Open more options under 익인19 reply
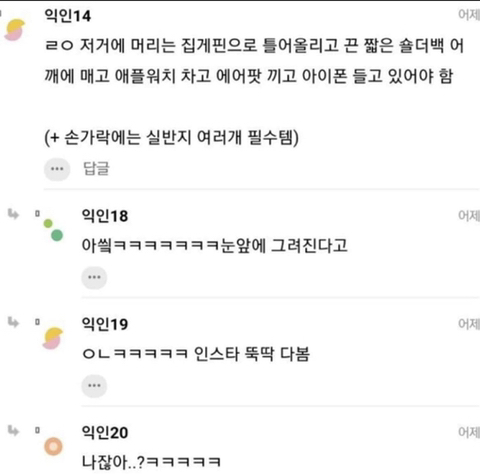Image resolution: width=480 pixels, height=474 pixels. (94, 386)
